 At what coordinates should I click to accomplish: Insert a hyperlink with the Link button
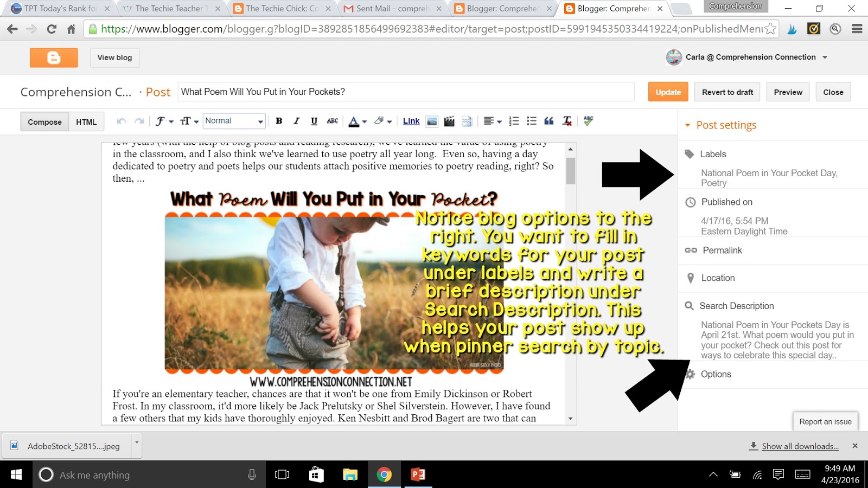(x=411, y=121)
